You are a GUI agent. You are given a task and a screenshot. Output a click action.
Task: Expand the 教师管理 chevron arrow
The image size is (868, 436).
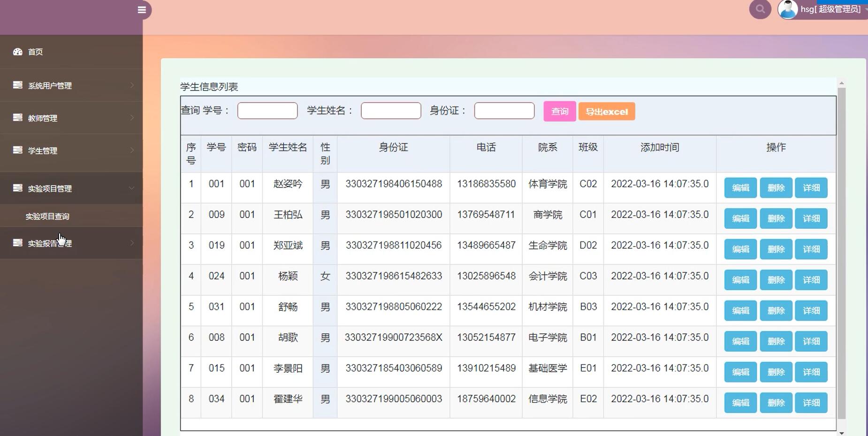click(132, 118)
